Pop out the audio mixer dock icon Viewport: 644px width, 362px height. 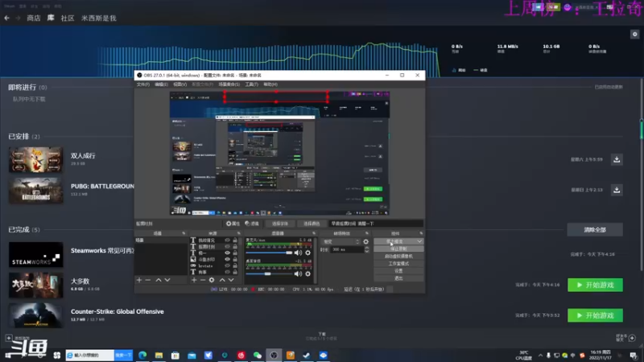(314, 233)
